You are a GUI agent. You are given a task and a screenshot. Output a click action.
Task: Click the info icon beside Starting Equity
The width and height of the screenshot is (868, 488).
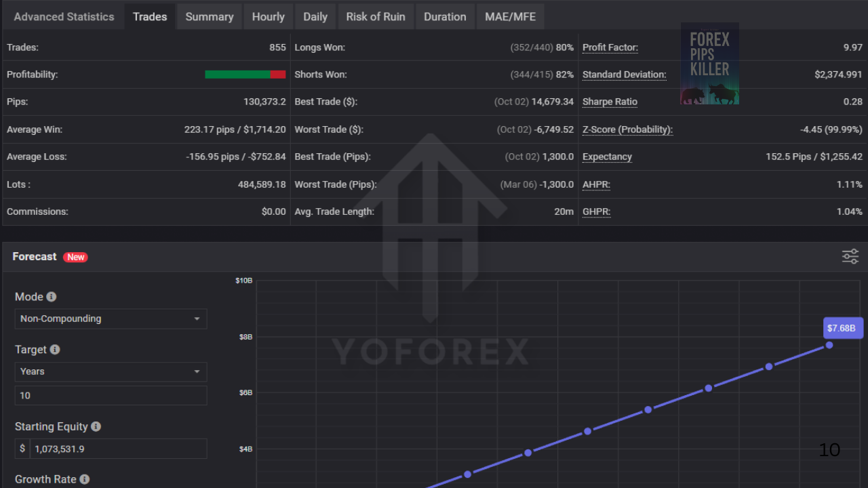point(95,426)
